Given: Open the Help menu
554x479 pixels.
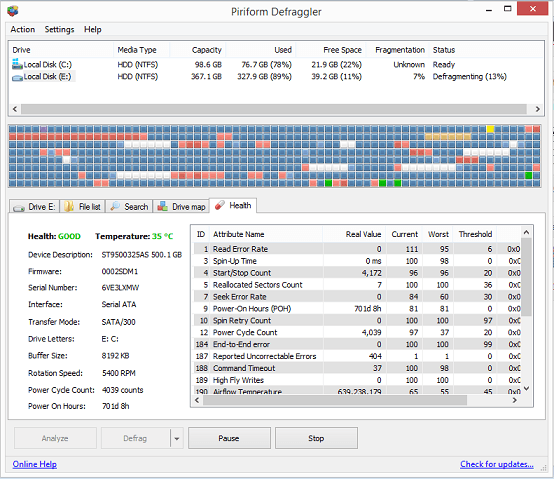Looking at the screenshot, I should coord(93,29).
